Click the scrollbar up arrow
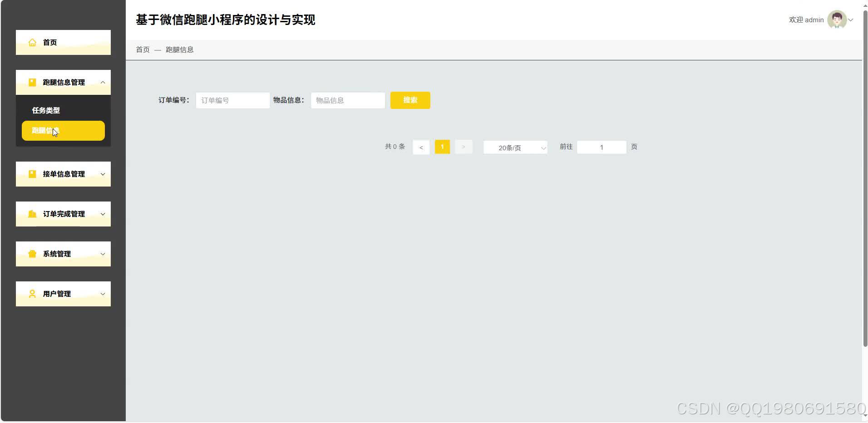Image resolution: width=868 pixels, height=423 pixels. pos(864,5)
